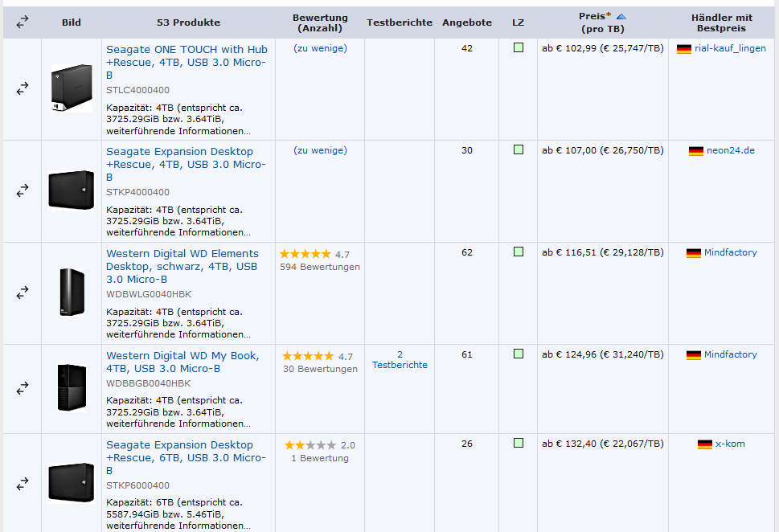779x532 pixels.
Task: Click the model number WDBWLG0040HBK
Action: (149, 294)
